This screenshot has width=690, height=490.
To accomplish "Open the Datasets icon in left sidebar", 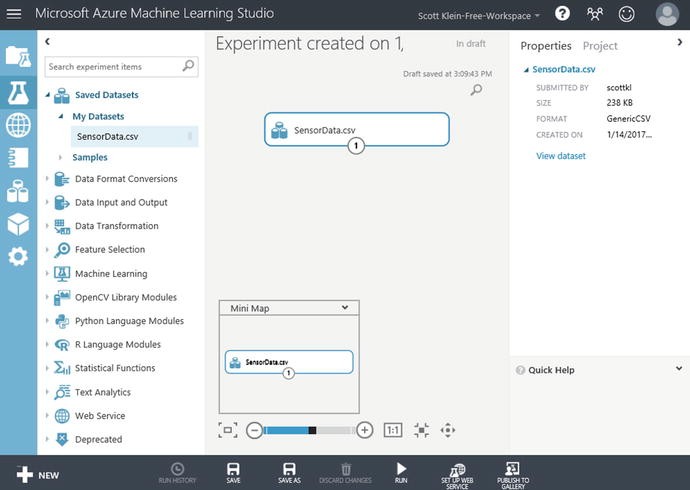I will point(18,191).
